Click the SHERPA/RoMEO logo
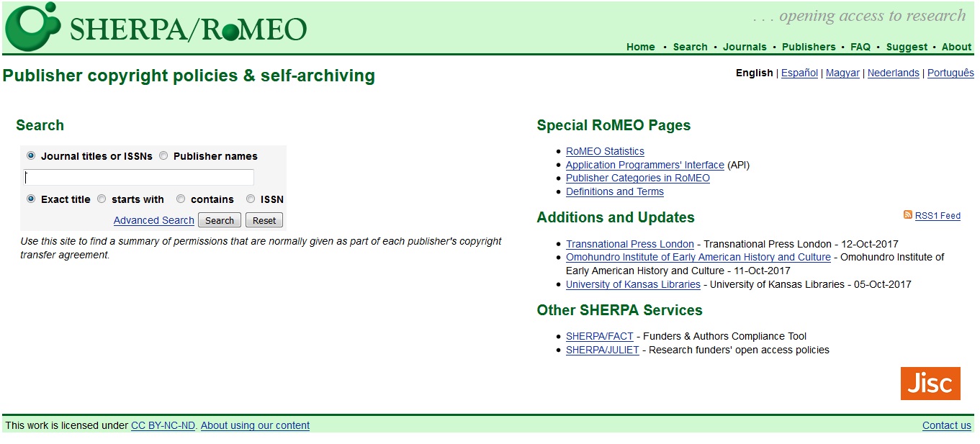The height and width of the screenshot is (444, 980). point(156,27)
